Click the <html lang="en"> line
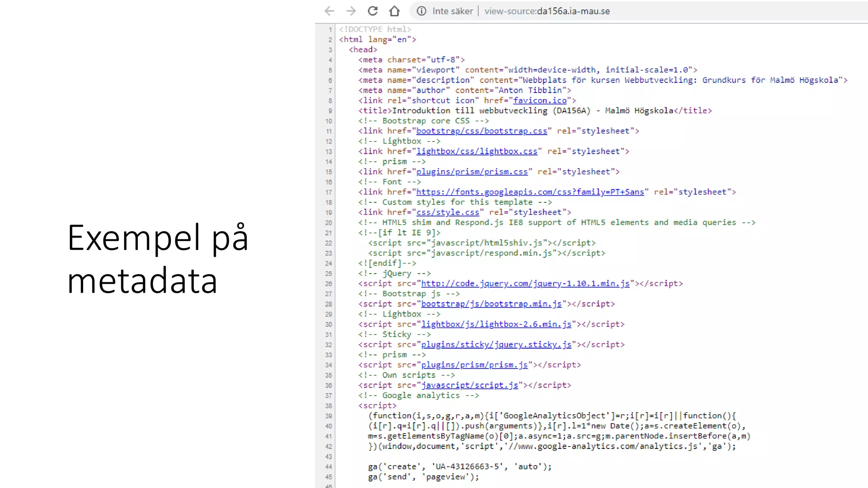Viewport: 868px width, 488px height. pyautogui.click(x=377, y=39)
